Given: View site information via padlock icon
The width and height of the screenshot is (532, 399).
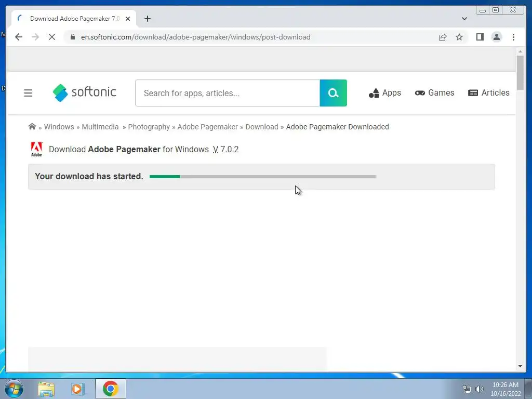Looking at the screenshot, I should pyautogui.click(x=72, y=37).
